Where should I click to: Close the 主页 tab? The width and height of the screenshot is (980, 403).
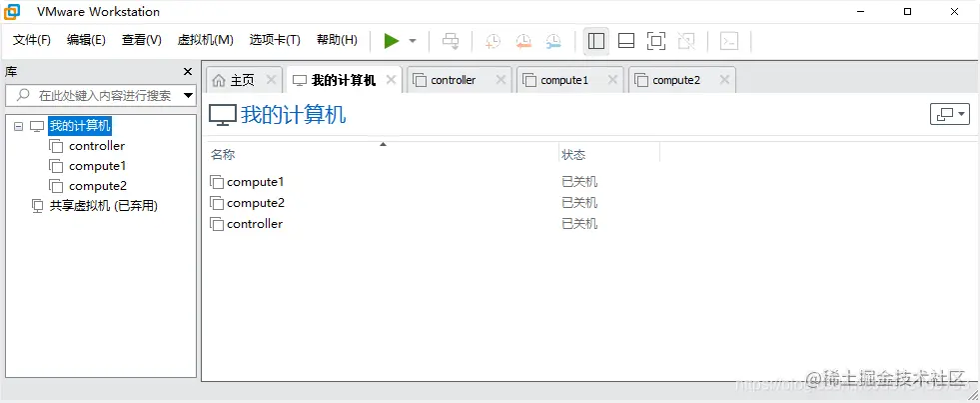click(271, 79)
